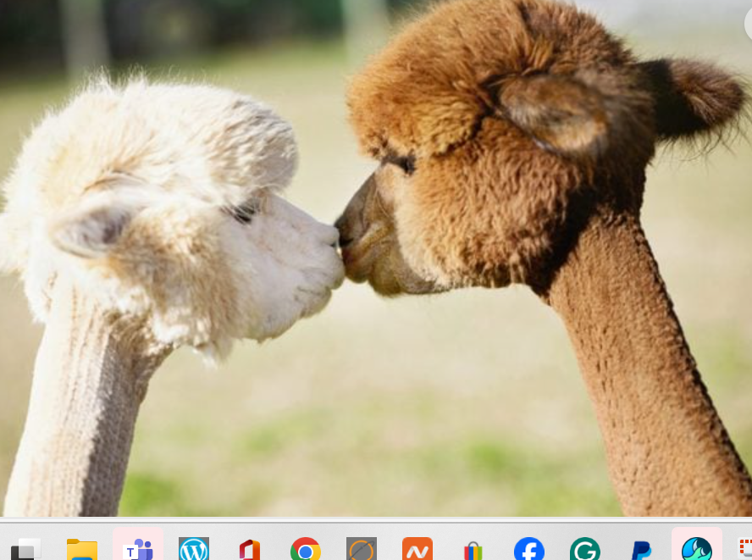The image size is (752, 560).
Task: Open the dark app with orange ring icon
Action: coord(360,549)
